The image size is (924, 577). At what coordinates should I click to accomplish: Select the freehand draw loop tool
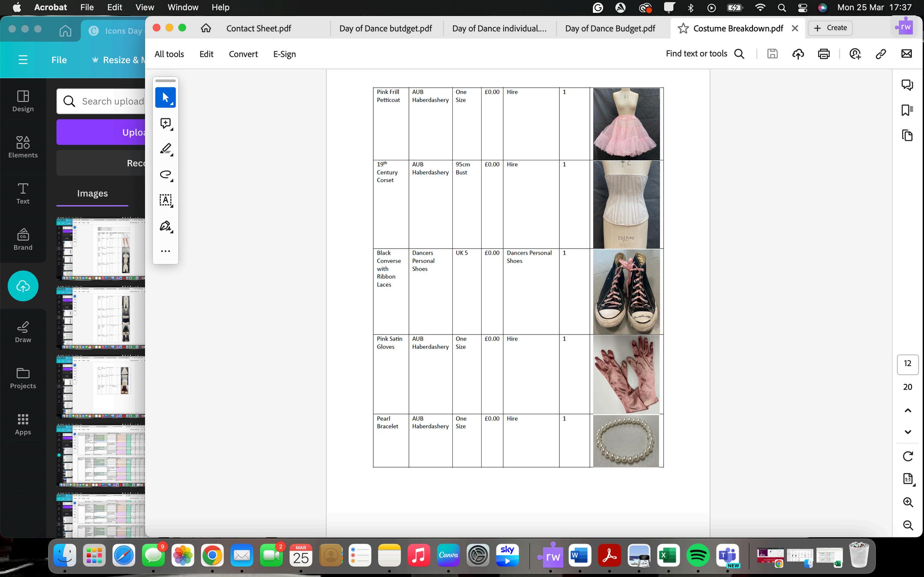click(x=165, y=175)
